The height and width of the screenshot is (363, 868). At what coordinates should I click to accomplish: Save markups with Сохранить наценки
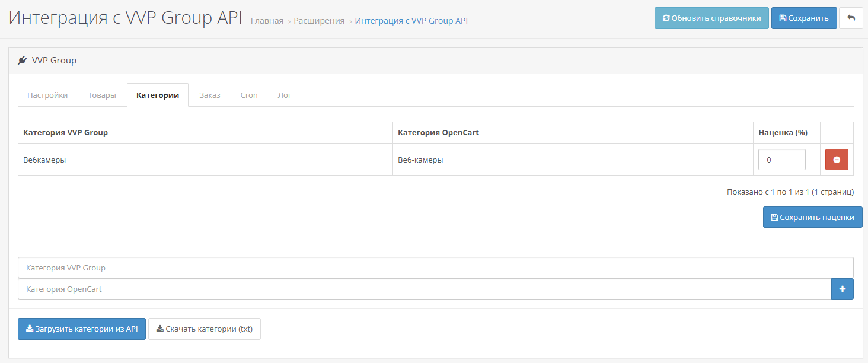812,217
